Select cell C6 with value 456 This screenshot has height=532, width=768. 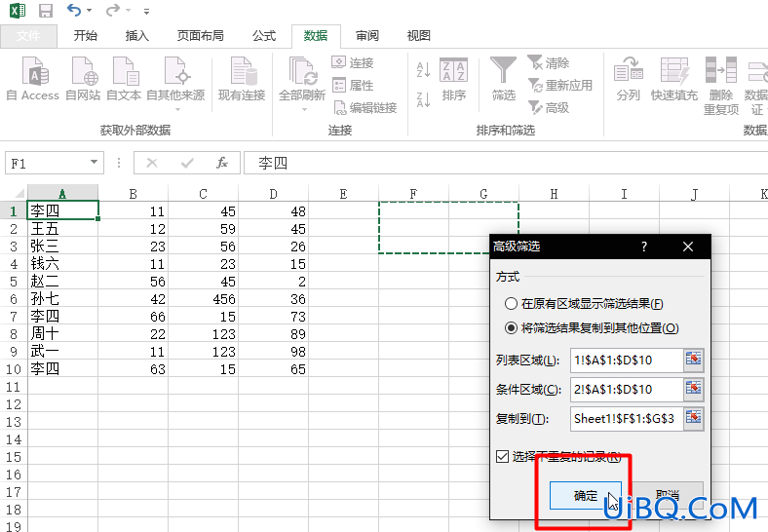[204, 299]
